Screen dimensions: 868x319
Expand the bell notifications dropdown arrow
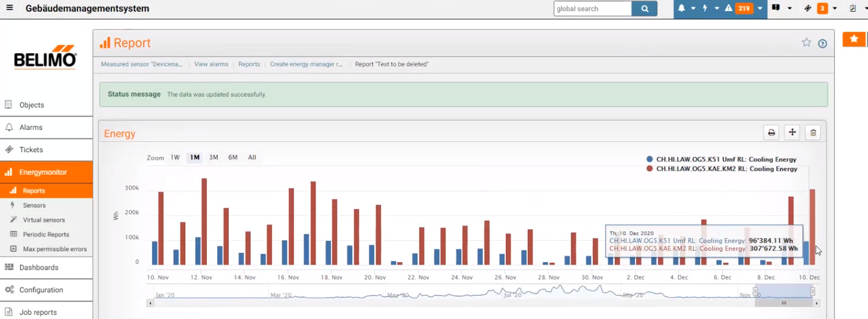tap(693, 9)
